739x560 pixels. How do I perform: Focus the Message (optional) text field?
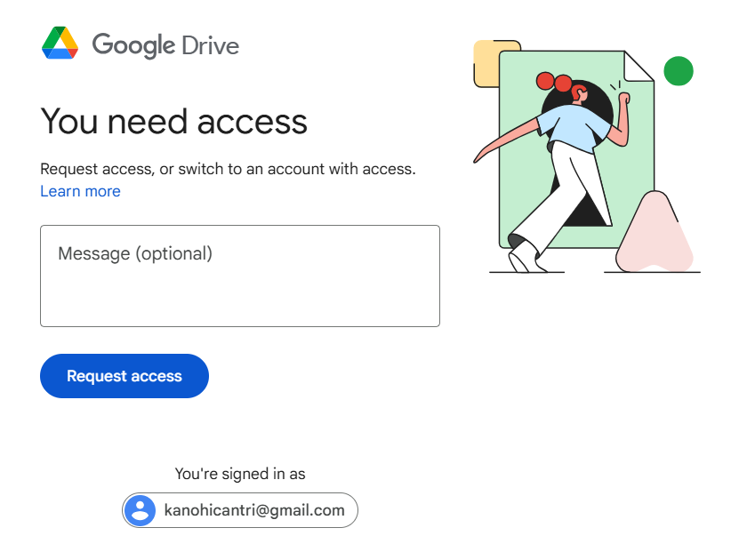pos(240,276)
